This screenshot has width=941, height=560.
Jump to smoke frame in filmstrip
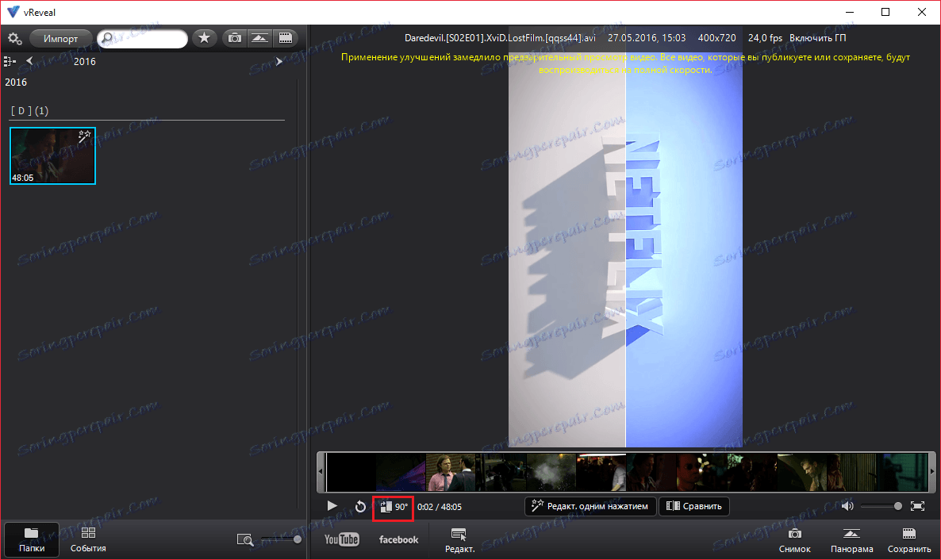tap(551, 473)
